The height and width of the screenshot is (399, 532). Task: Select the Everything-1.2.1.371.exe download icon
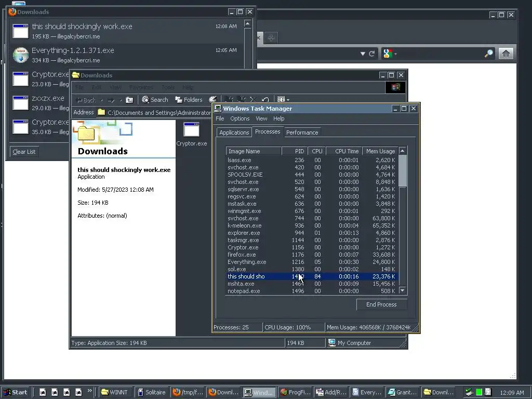21,55
